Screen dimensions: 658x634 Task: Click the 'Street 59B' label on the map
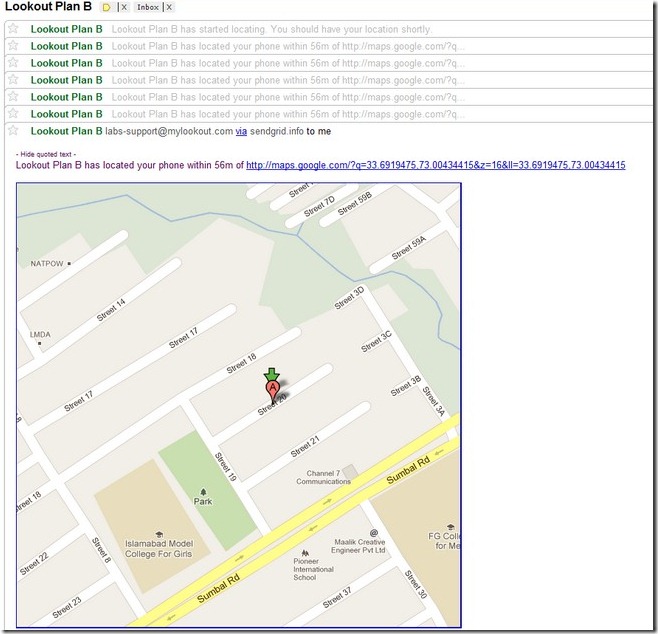point(355,203)
